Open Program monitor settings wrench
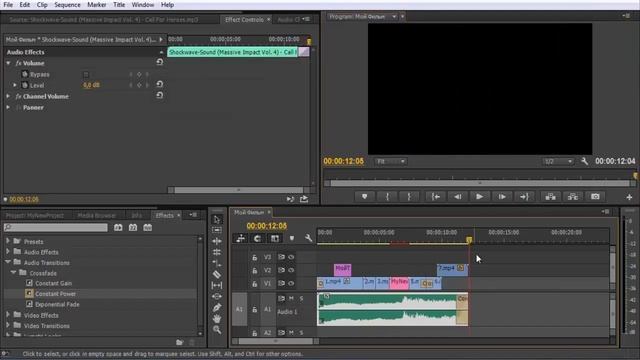This screenshot has width=640, height=360. point(584,161)
